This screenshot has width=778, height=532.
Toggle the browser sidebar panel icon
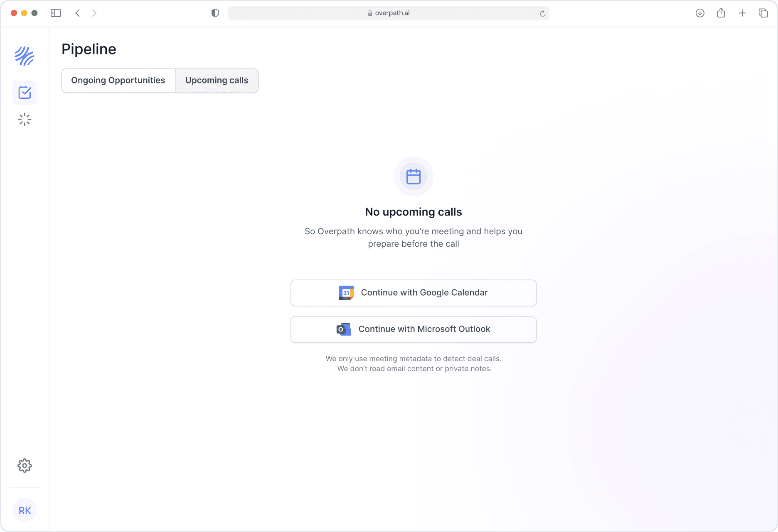pos(56,13)
